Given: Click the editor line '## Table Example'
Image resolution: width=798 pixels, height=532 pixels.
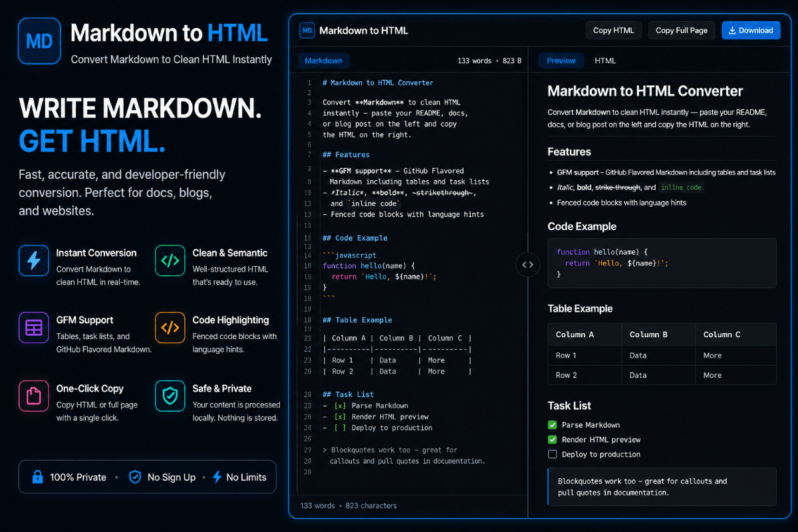Looking at the screenshot, I should click(357, 320).
